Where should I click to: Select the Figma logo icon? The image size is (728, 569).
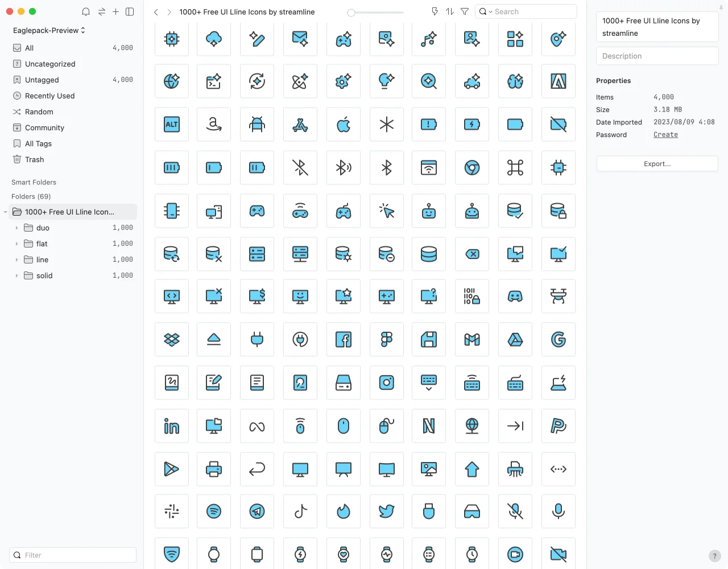click(387, 340)
